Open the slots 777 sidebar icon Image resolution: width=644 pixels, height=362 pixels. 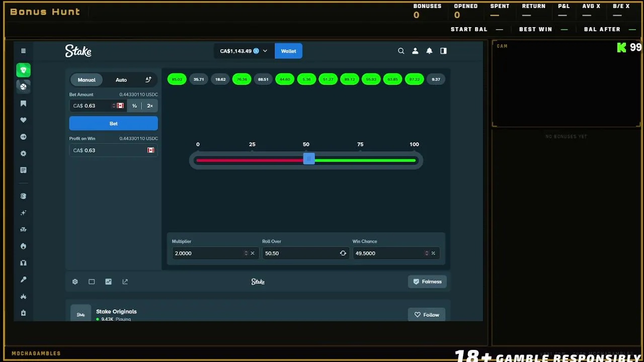tap(23, 230)
